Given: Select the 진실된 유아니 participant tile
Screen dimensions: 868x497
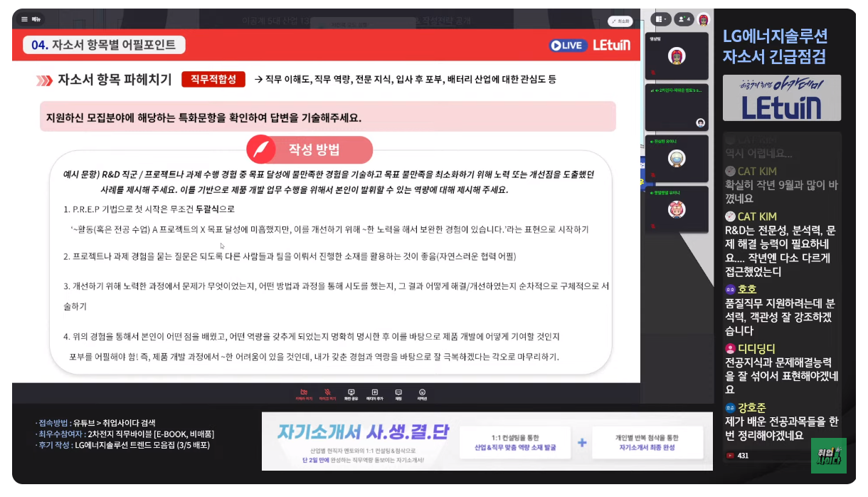Looking at the screenshot, I should (677, 159).
